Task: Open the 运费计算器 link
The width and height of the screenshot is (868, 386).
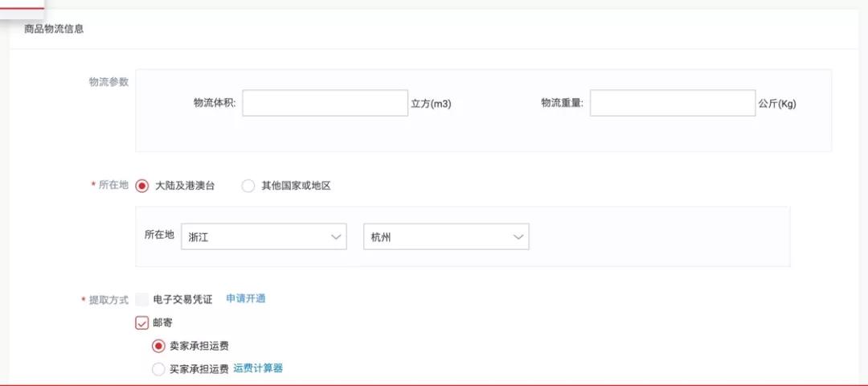Action: [258, 368]
